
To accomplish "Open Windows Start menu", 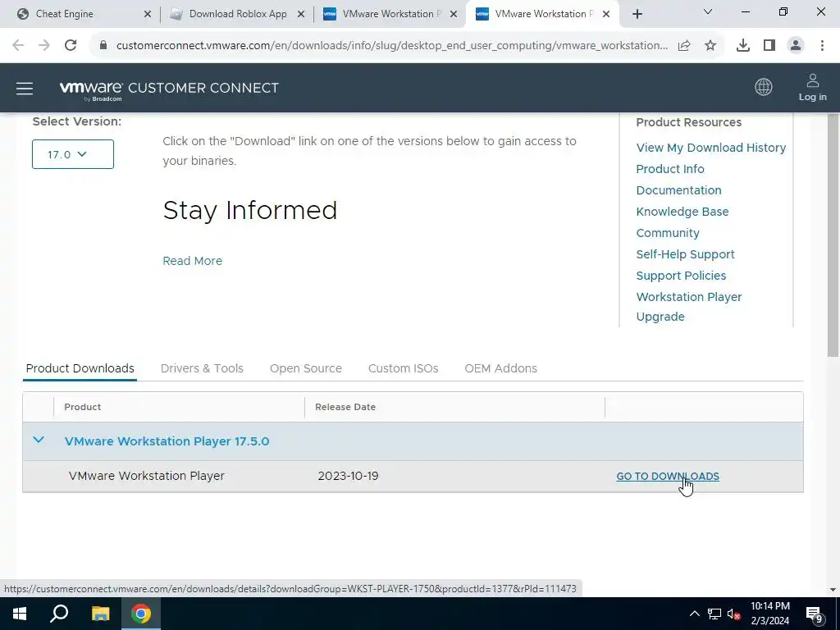I will coord(20,614).
